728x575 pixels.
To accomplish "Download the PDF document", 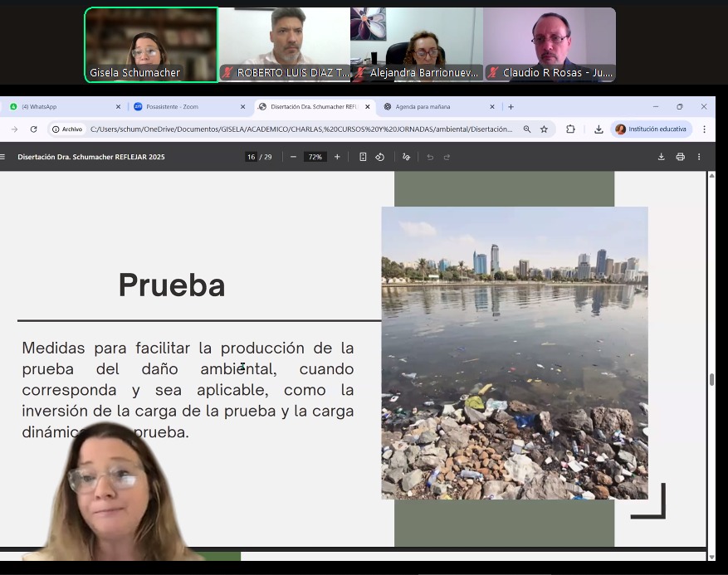I will (662, 157).
